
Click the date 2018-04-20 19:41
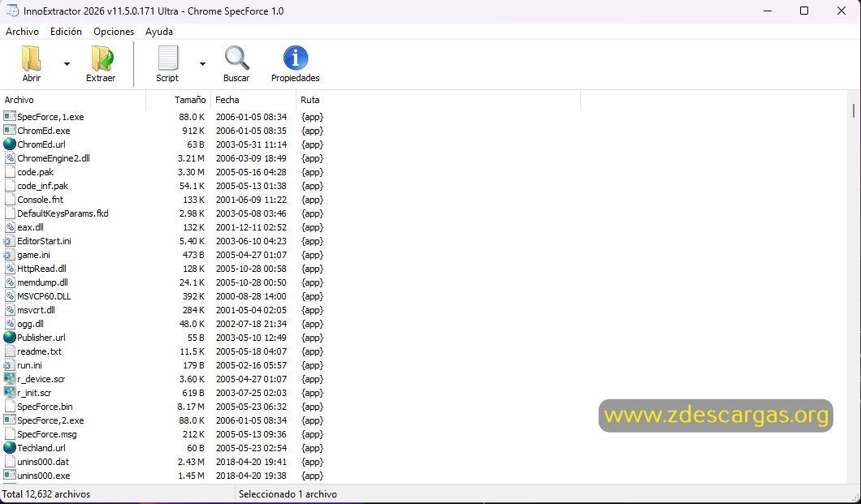click(x=251, y=462)
